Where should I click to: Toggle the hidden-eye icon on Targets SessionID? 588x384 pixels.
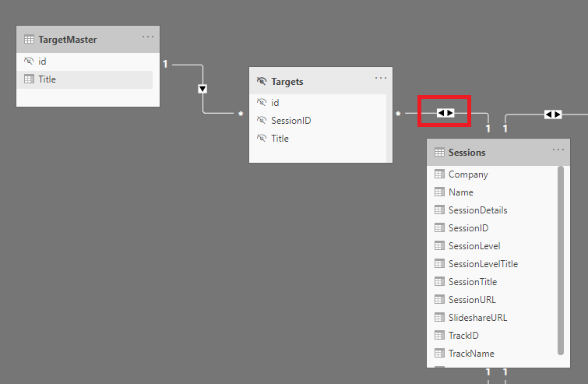tap(262, 120)
